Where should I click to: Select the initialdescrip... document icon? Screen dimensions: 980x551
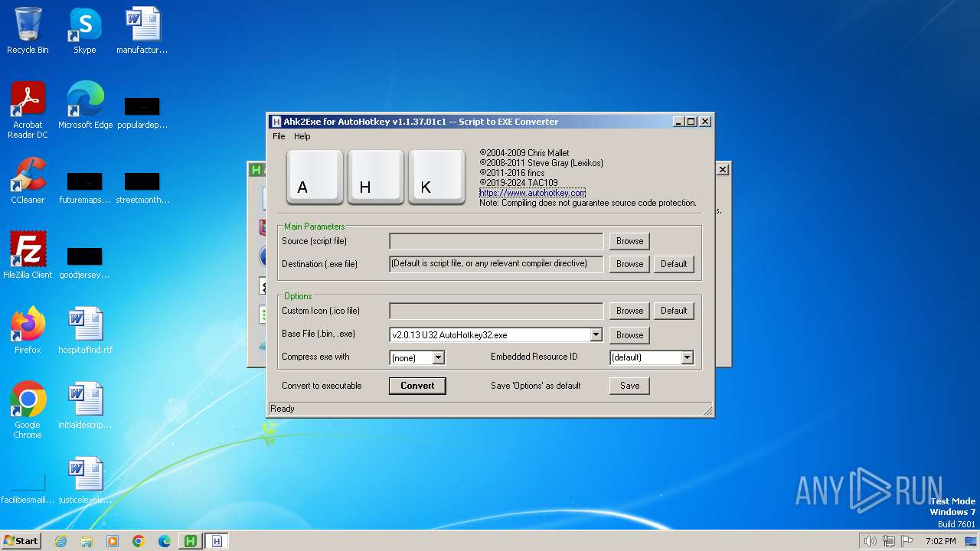click(x=85, y=406)
